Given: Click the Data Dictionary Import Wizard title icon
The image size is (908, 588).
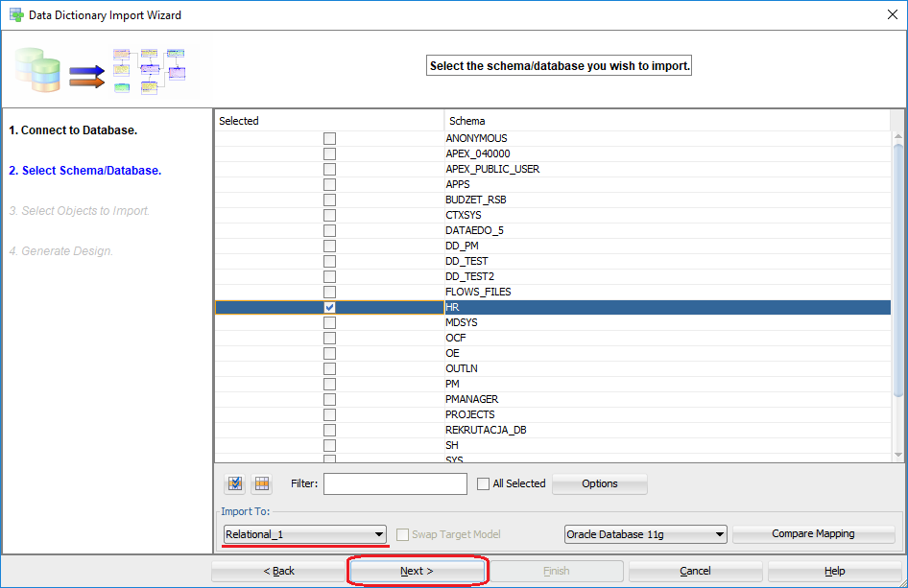Looking at the screenshot, I should click(x=16, y=15).
